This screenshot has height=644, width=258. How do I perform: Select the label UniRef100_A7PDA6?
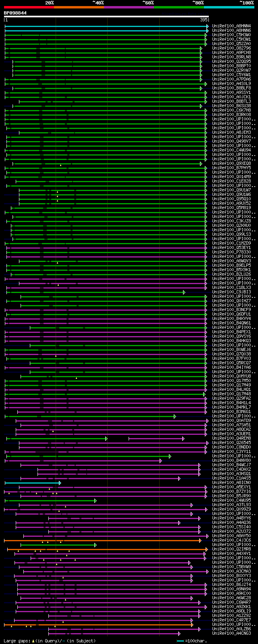(x=231, y=79)
